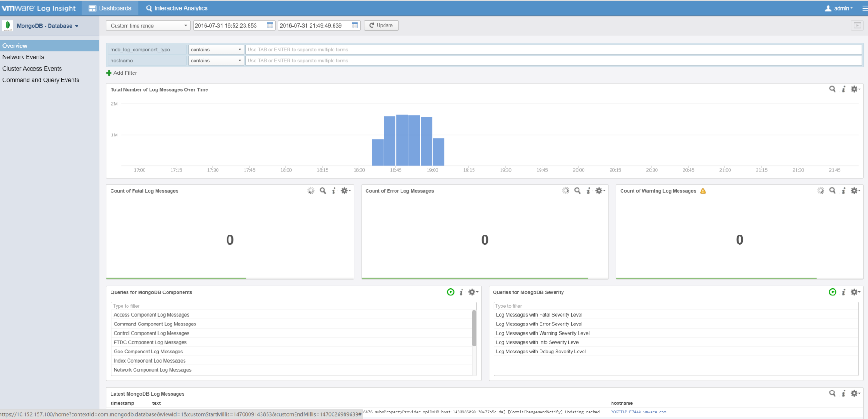Viewport: 868px width, 419px height.
Task: Click the MongoDB leaf logo icon
Action: point(8,26)
